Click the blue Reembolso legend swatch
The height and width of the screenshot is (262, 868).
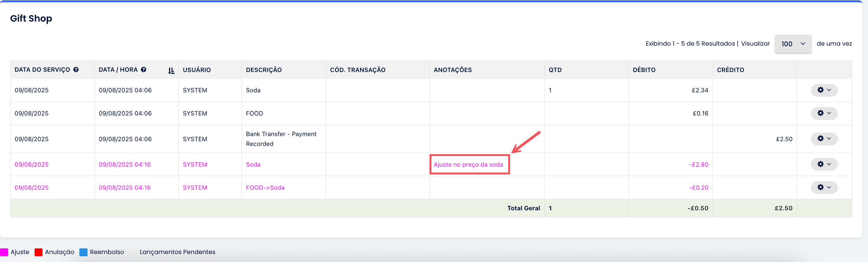click(x=83, y=252)
